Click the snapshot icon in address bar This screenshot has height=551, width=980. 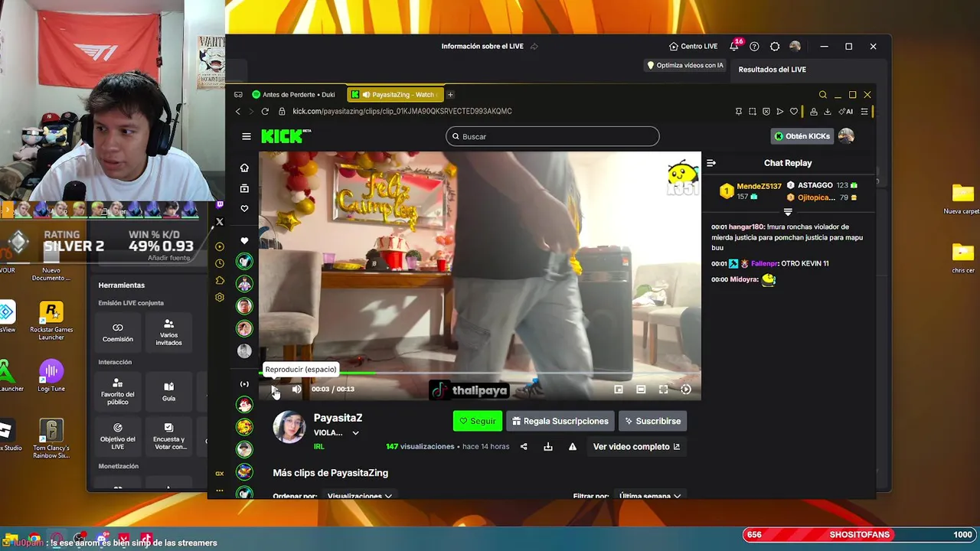[x=752, y=112]
